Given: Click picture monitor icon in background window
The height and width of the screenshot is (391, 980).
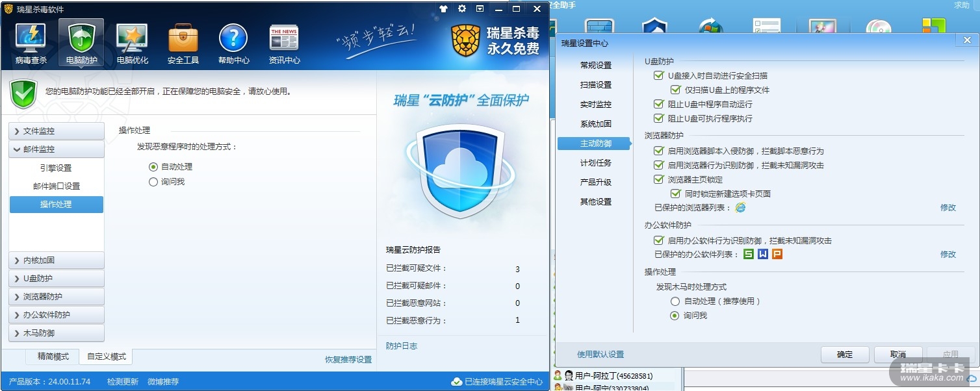Looking at the screenshot, I should [822, 26].
